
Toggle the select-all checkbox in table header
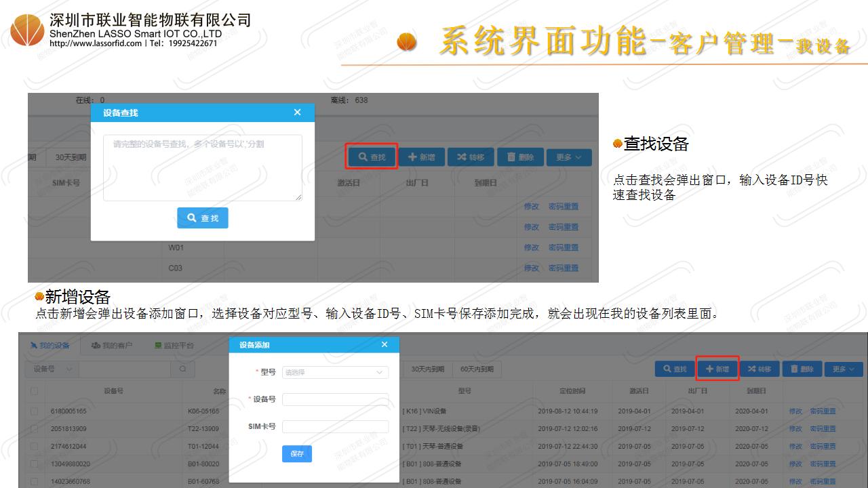point(34,391)
